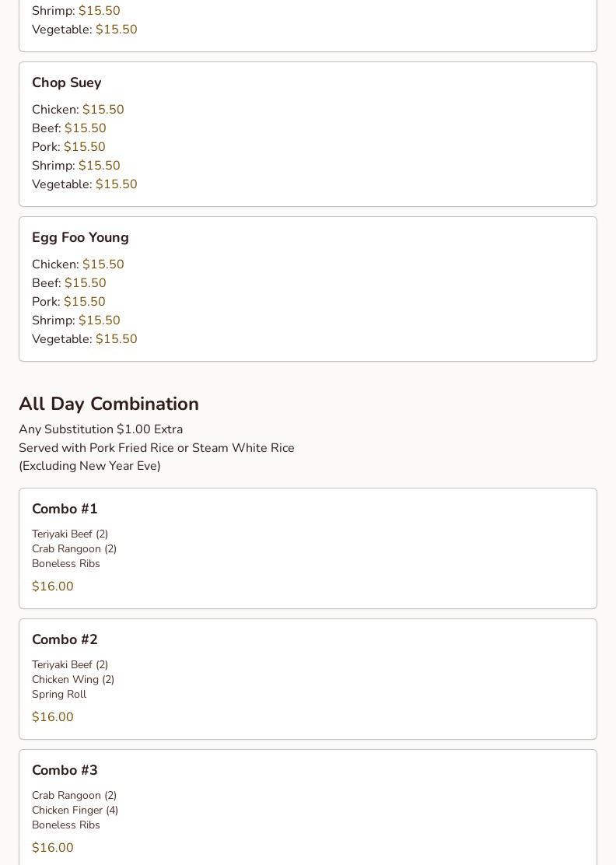Select Chicken Wing (2) in Combo #2
The height and width of the screenshot is (865, 616).
click(x=73, y=679)
